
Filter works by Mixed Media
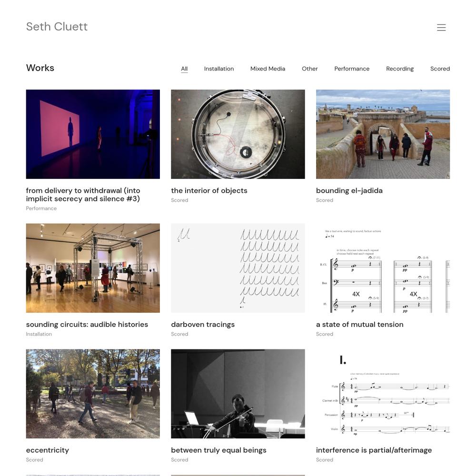pyautogui.click(x=268, y=69)
